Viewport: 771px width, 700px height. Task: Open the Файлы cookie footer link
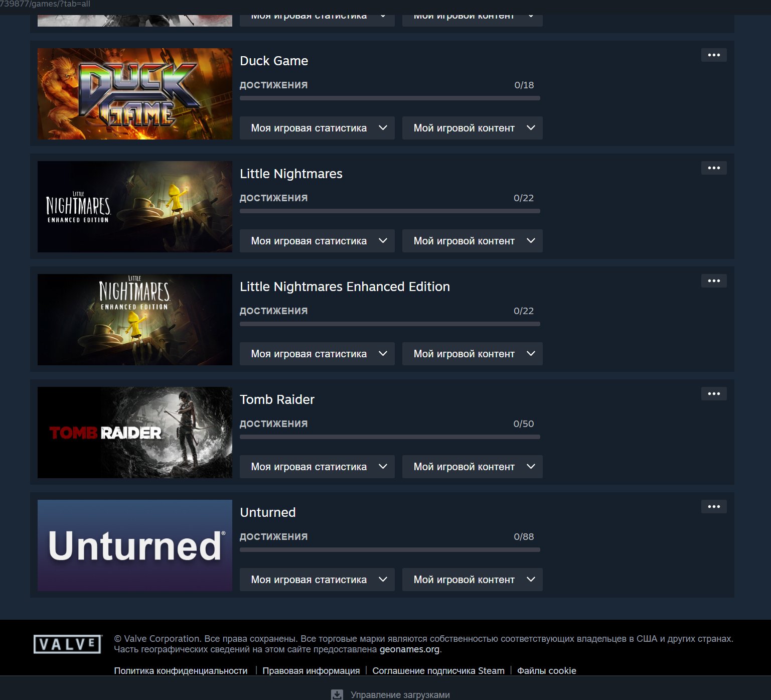coord(547,671)
